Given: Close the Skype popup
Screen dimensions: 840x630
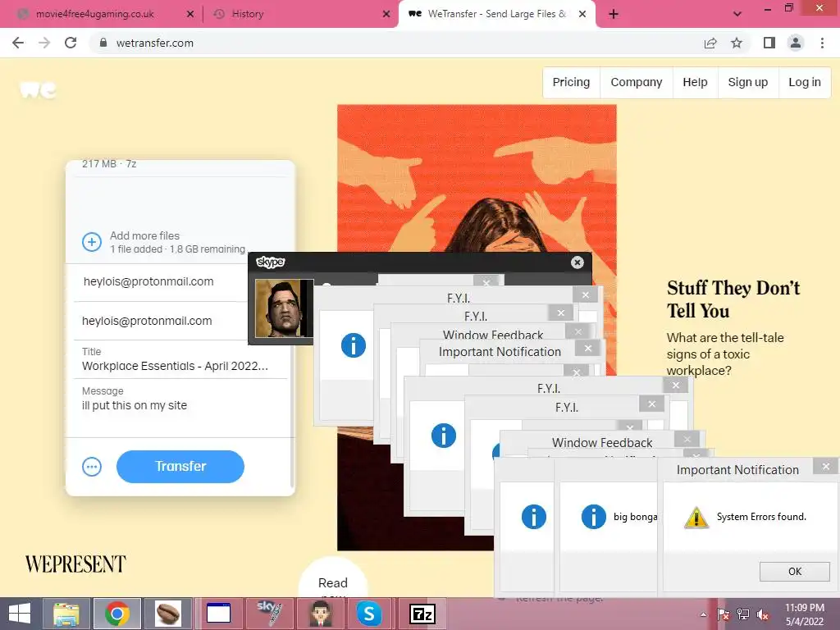Looking at the screenshot, I should pos(577,262).
